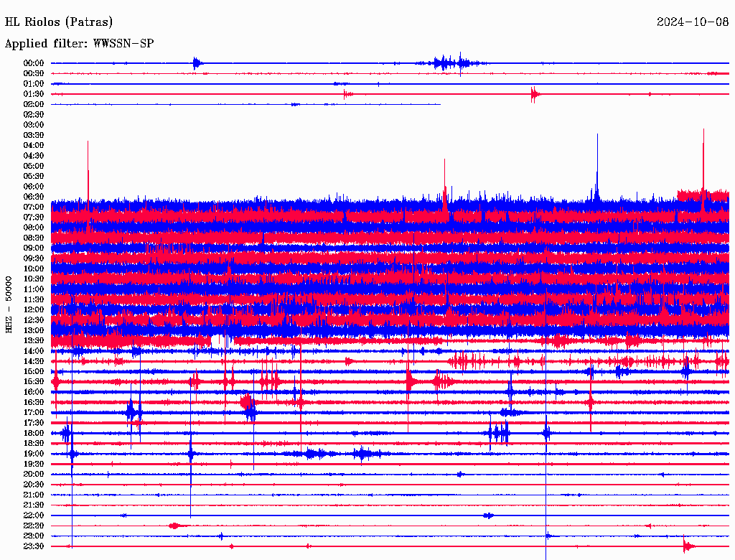The height and width of the screenshot is (560, 735).
Task: Select the 22:00 time label
Action: pyautogui.click(x=34, y=515)
